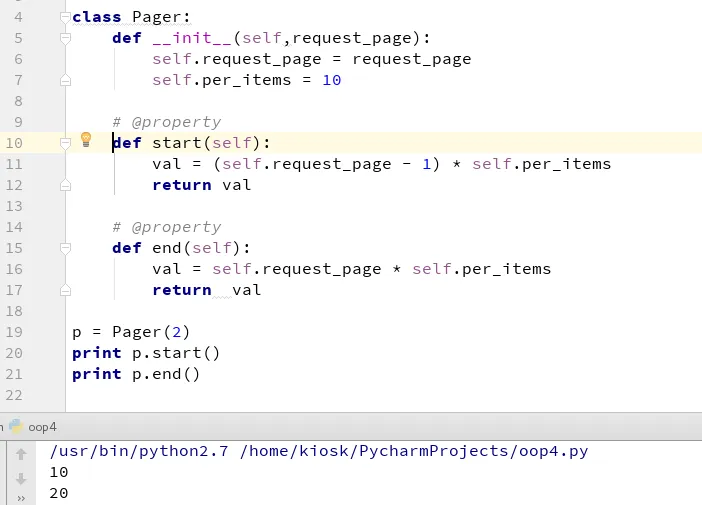Click the console output value 20

[x=59, y=493]
